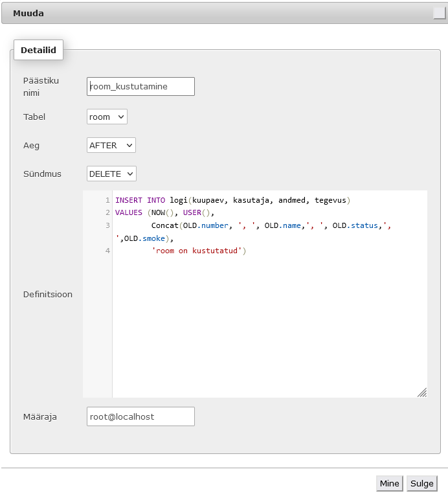Click line number 1 in code gutter
Image resolution: width=448 pixels, height=500 pixels.
point(107,200)
